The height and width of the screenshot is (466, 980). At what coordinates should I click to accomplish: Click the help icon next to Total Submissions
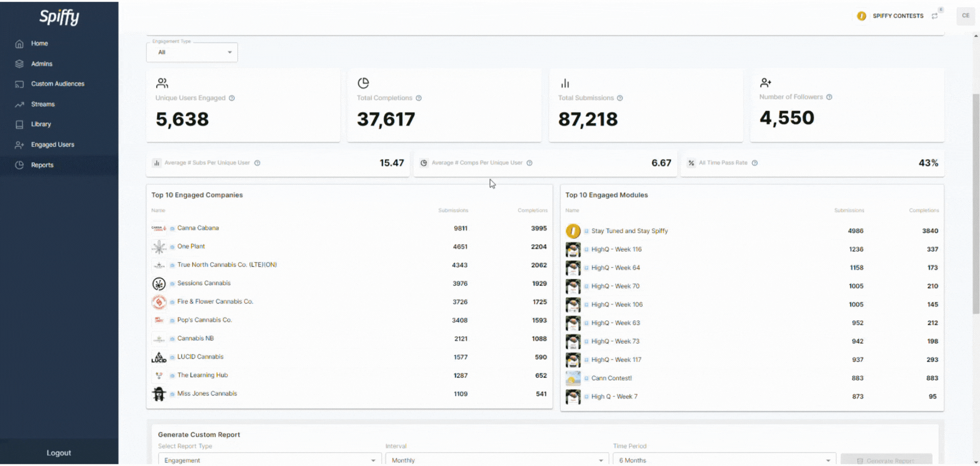[x=620, y=98]
